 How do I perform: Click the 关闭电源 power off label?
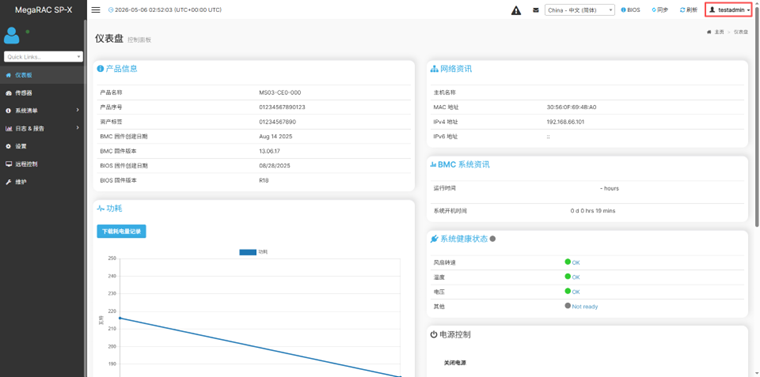(x=455, y=362)
